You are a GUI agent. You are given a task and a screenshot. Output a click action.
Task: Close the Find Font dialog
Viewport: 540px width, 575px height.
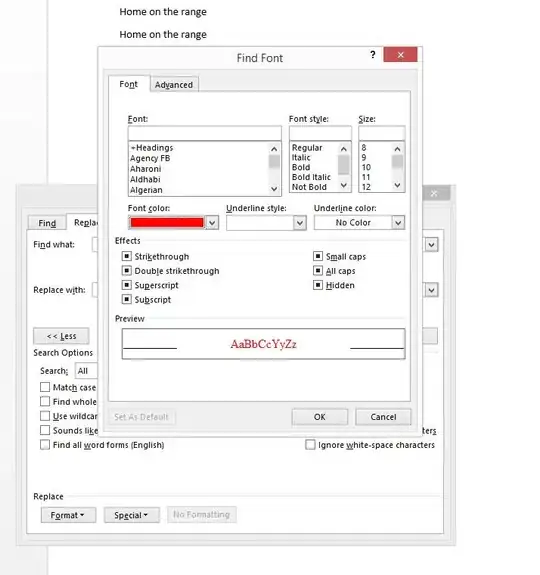coord(400,55)
